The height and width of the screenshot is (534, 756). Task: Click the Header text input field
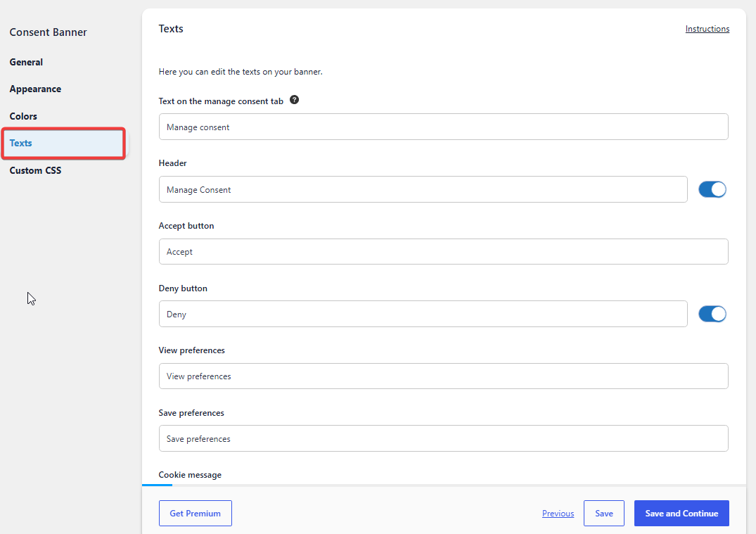tap(423, 189)
